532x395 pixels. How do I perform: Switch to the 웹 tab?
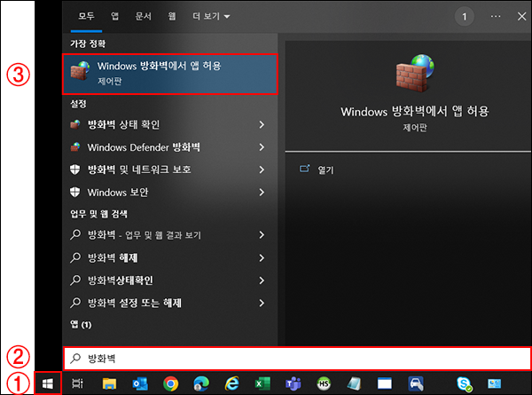[x=172, y=16]
